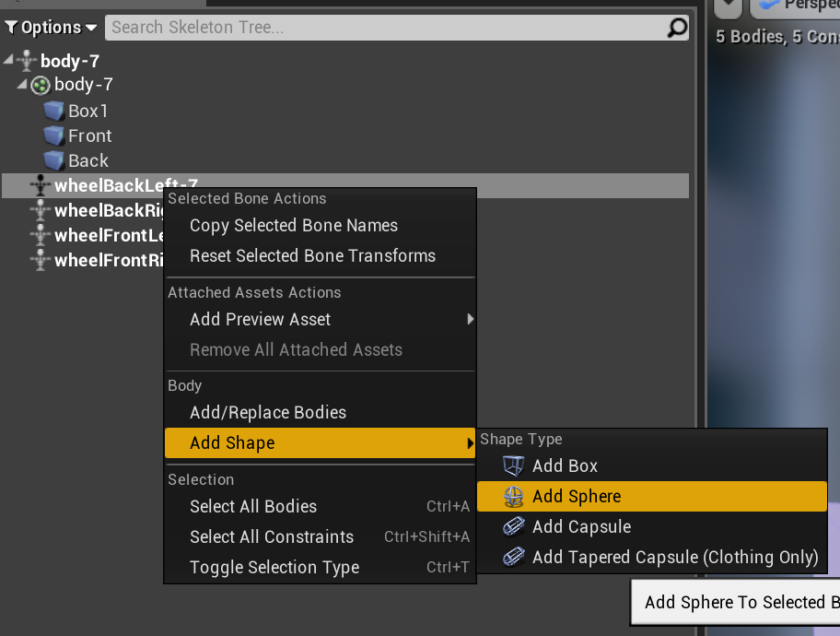
Task: Select the Back shape in tree
Action: (87, 161)
